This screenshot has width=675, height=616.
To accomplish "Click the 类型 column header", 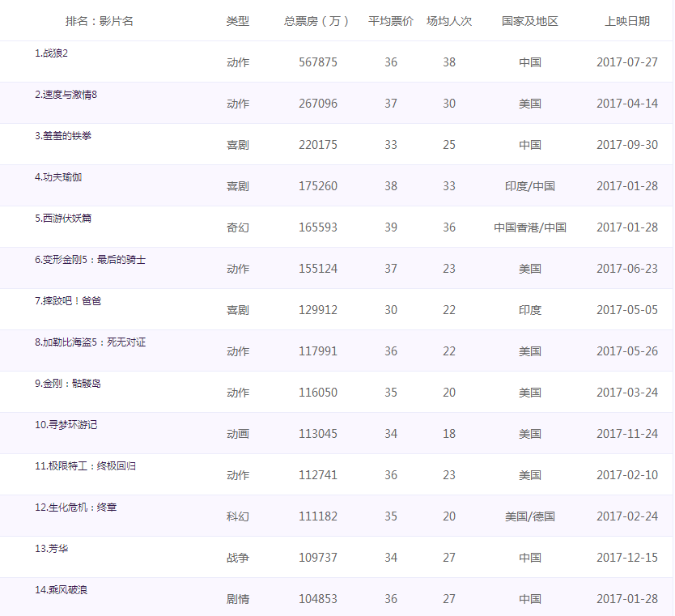I will 237,21.
